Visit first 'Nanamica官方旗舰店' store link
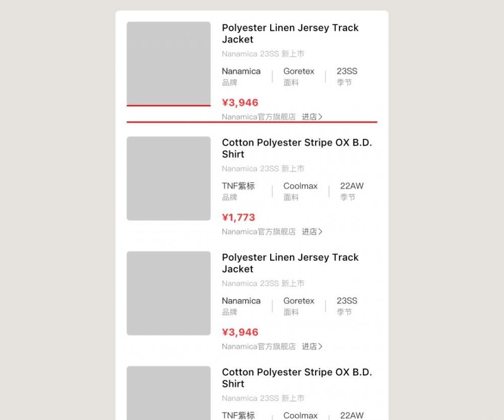Viewport: 504px width, 420px height. pyautogui.click(x=259, y=117)
